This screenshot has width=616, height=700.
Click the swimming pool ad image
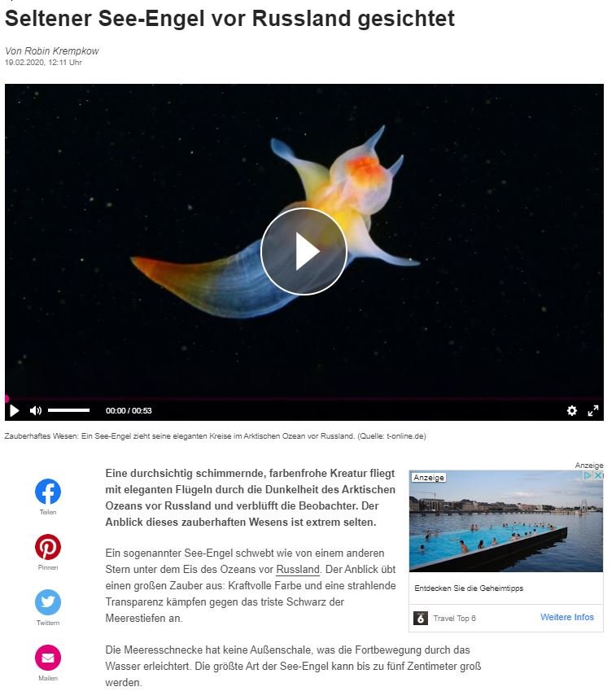pos(506,521)
